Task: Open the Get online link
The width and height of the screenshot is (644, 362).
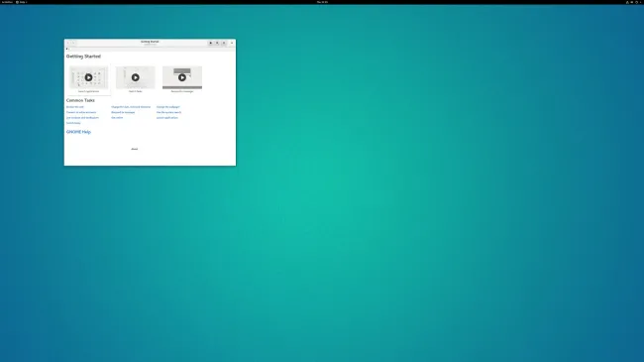Action: coord(117,118)
